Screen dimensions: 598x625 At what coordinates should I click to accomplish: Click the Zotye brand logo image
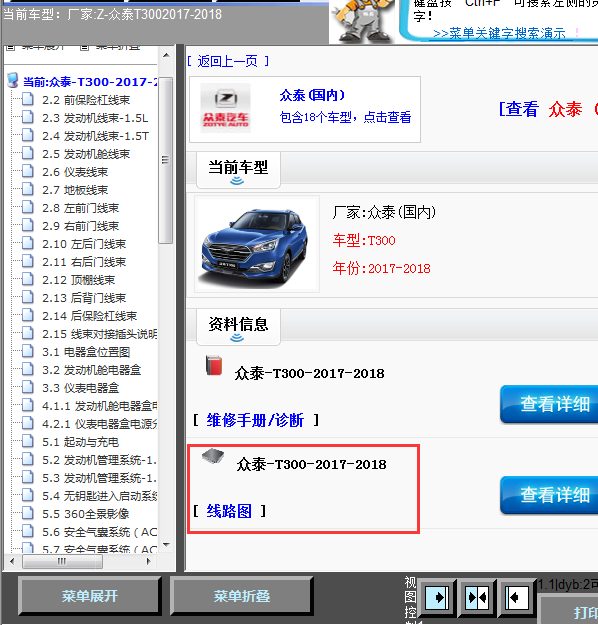(x=225, y=108)
